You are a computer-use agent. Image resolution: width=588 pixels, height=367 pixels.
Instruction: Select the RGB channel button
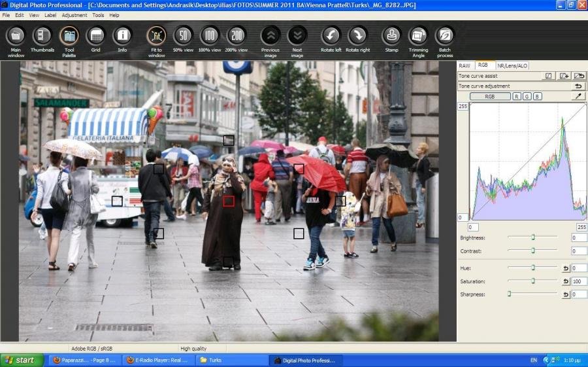pos(490,96)
